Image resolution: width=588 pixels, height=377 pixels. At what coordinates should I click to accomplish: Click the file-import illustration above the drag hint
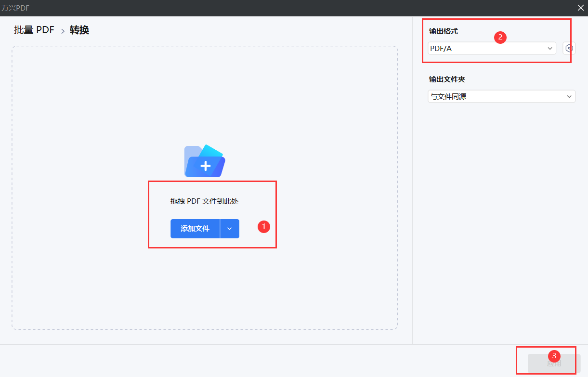click(x=204, y=161)
